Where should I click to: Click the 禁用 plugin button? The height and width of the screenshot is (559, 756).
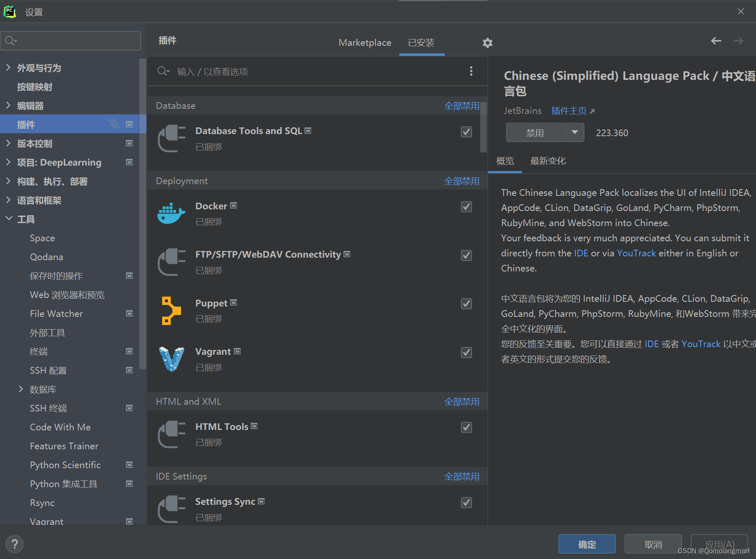click(535, 132)
